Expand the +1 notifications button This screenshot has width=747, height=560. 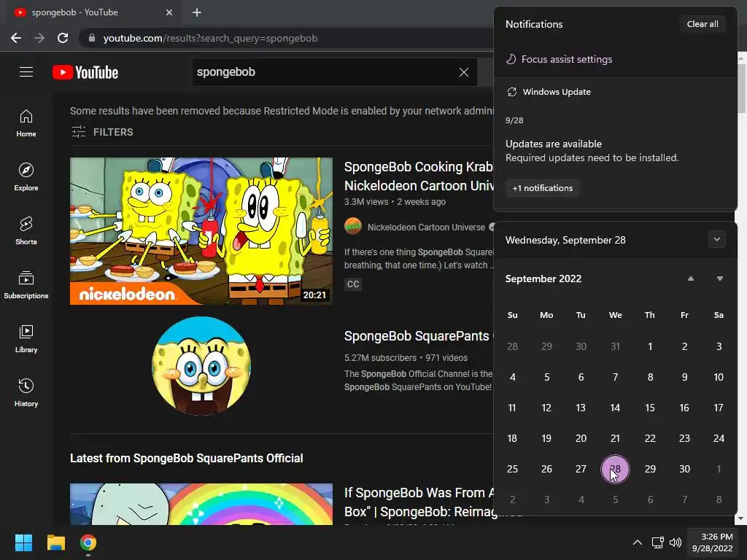[542, 188]
